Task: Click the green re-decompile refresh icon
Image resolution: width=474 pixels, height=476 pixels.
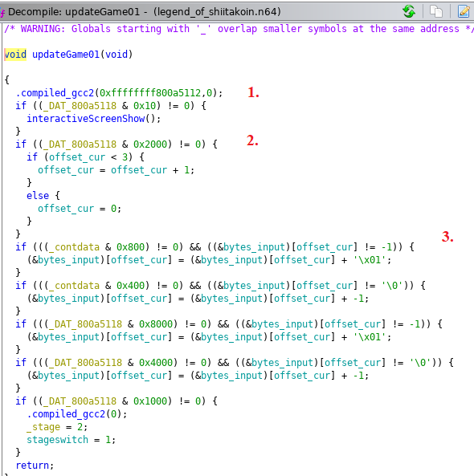Action: click(409, 11)
